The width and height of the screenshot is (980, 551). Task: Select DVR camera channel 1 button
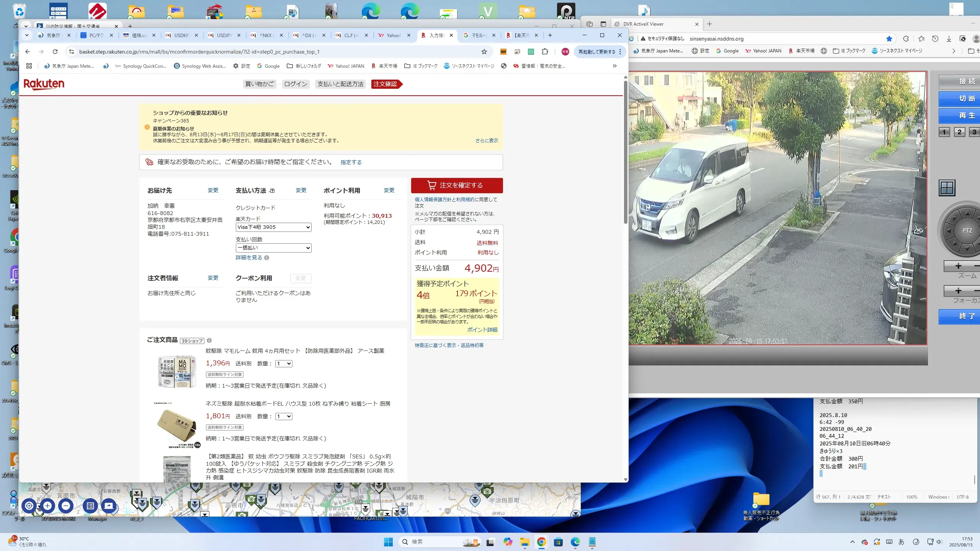pyautogui.click(x=944, y=132)
